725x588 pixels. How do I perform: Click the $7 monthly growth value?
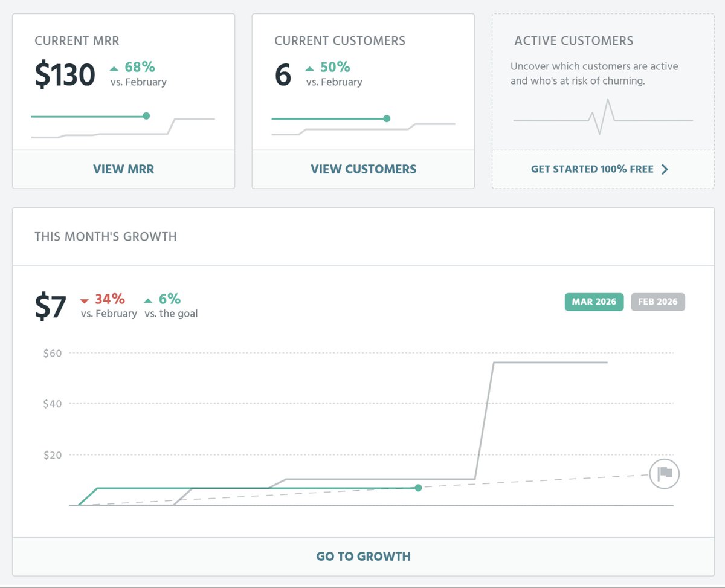pos(50,307)
